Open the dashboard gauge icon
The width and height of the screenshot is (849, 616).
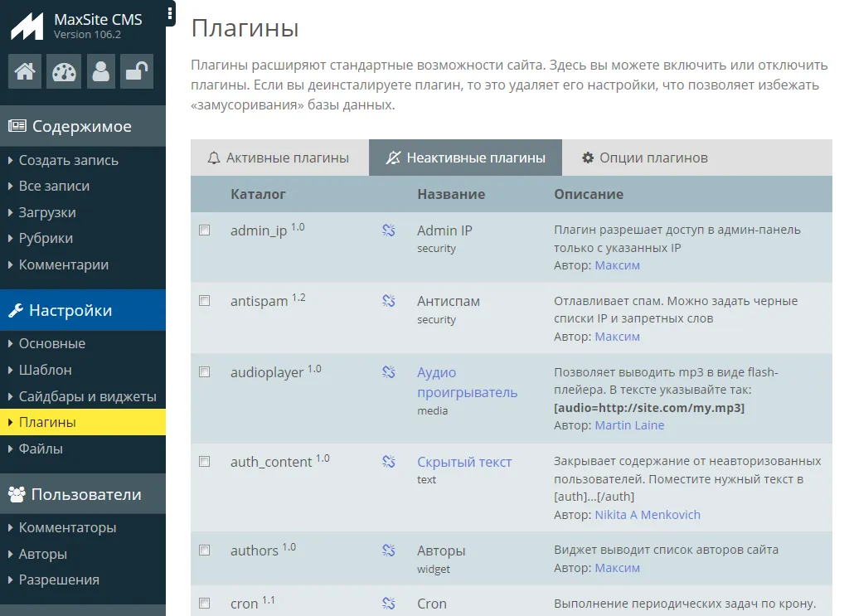(x=63, y=72)
